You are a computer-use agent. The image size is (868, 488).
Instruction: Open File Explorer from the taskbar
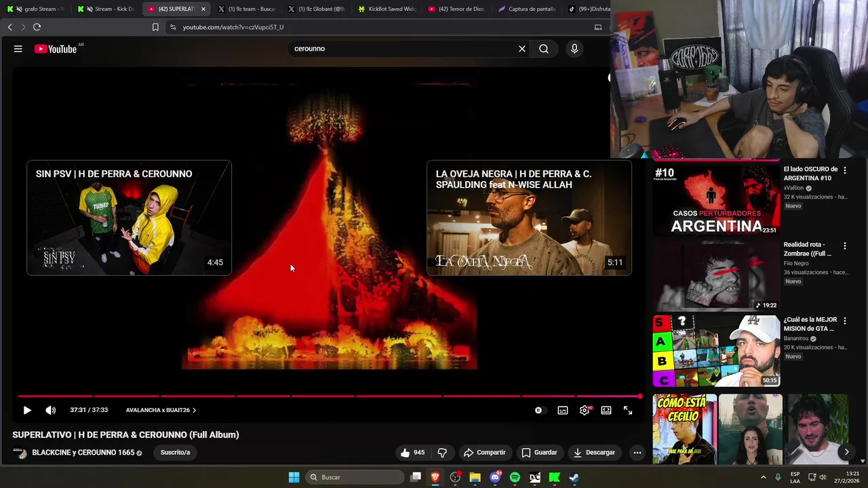click(475, 477)
